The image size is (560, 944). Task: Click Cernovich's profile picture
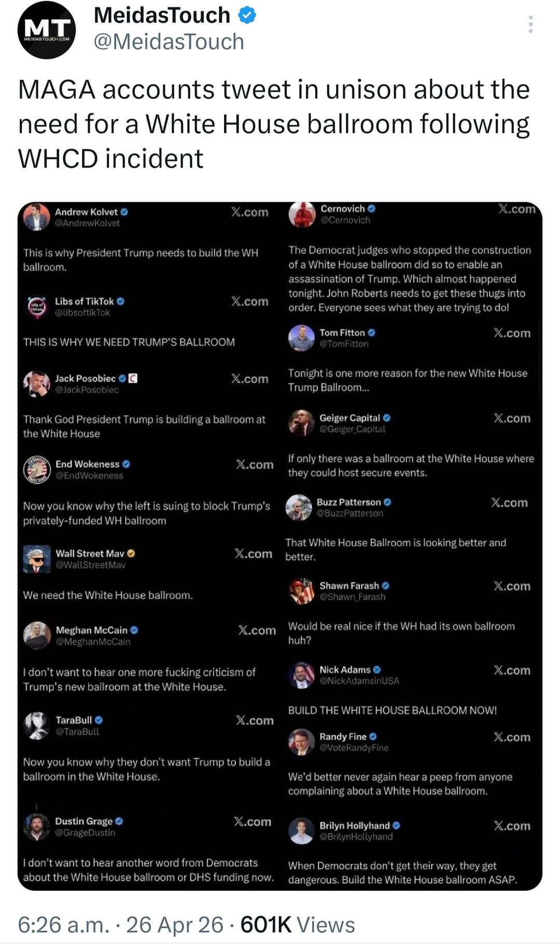302,214
